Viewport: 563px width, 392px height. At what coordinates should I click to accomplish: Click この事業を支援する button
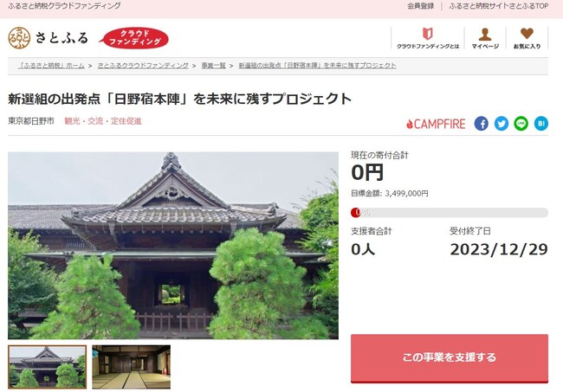tap(450, 358)
